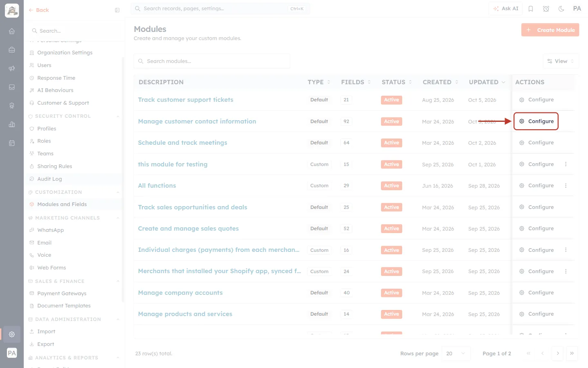The height and width of the screenshot is (368, 588).
Task: Configure the "Schedule and track meetings" module
Action: click(537, 143)
